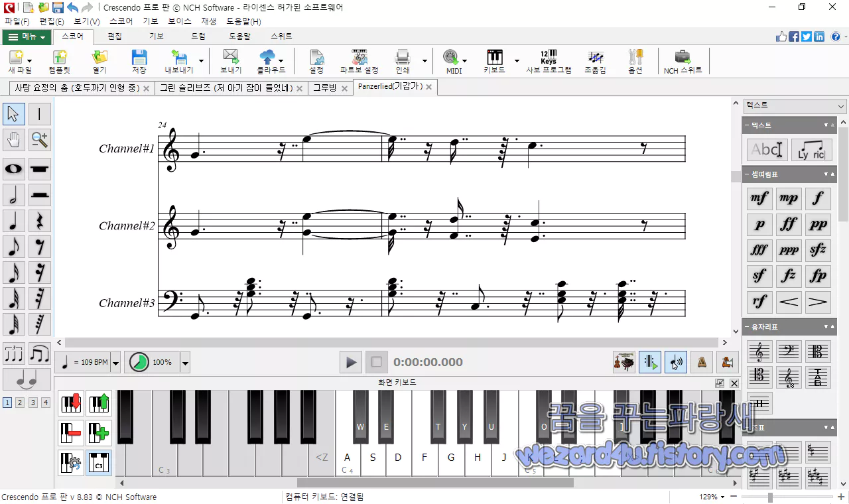Open the 편집 ribbon tab
Viewport: 849px width, 504px height.
[x=115, y=36]
